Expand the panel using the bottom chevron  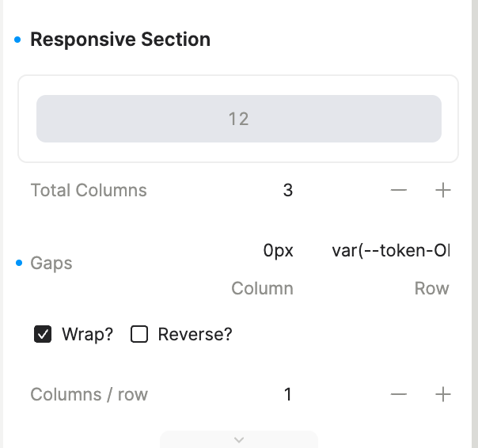239,439
